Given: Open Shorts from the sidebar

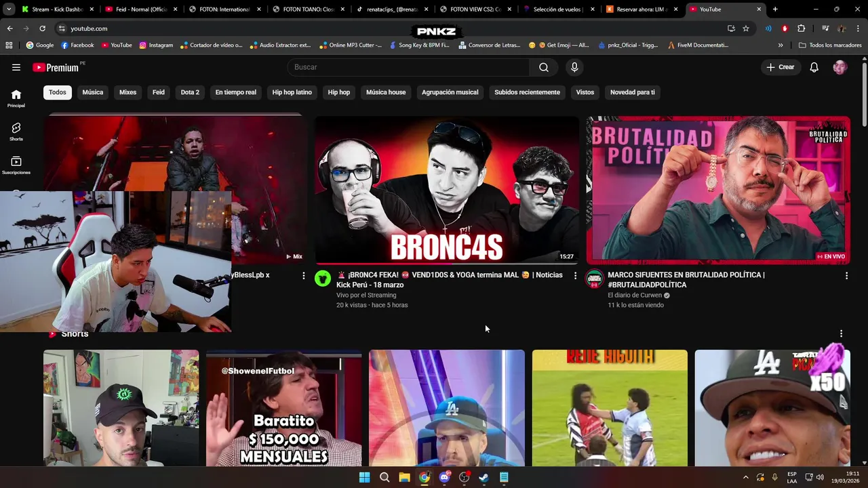Looking at the screenshot, I should (16, 131).
